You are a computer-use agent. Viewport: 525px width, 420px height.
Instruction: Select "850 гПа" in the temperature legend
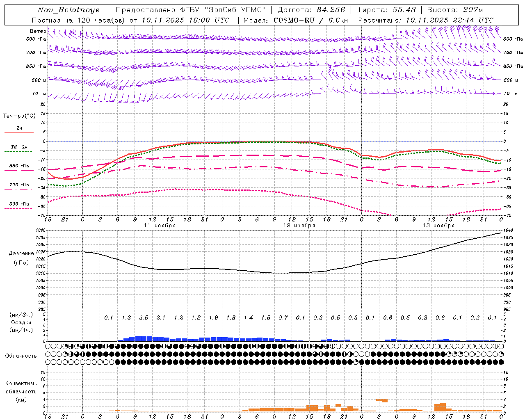tap(19, 166)
